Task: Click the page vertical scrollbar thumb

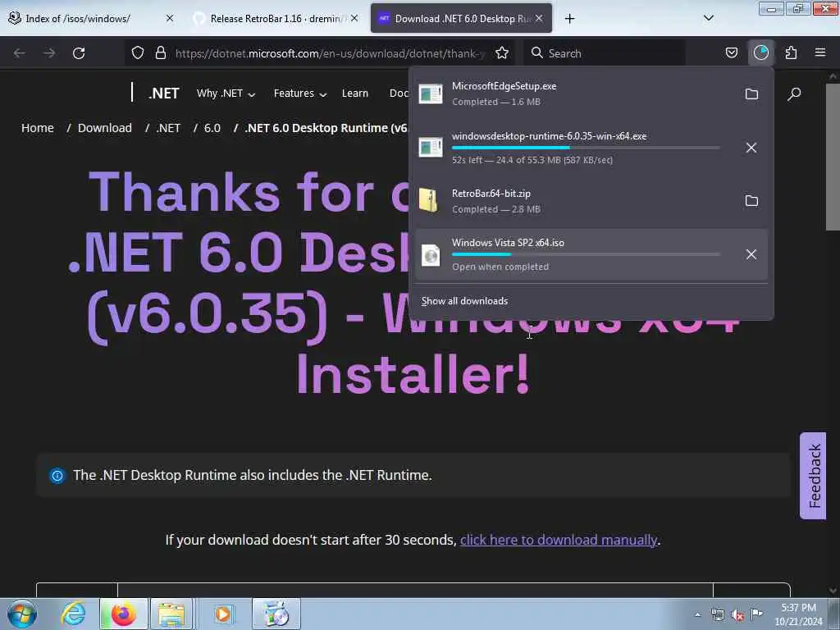Action: pyautogui.click(x=833, y=157)
